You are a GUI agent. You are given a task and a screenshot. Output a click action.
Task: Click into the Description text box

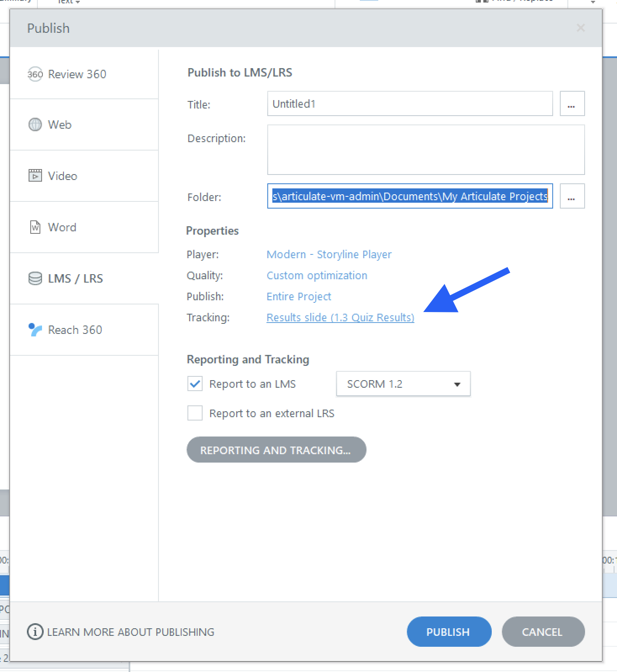[426, 150]
